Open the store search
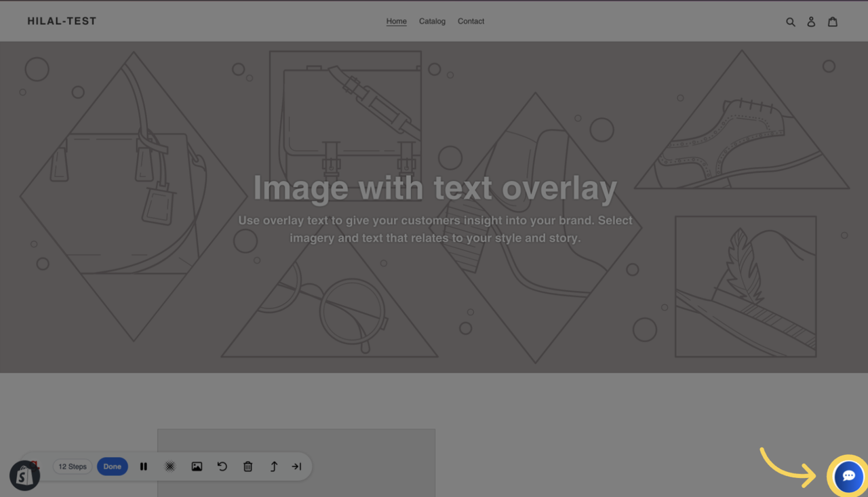Viewport: 868px width, 497px height. 791,21
